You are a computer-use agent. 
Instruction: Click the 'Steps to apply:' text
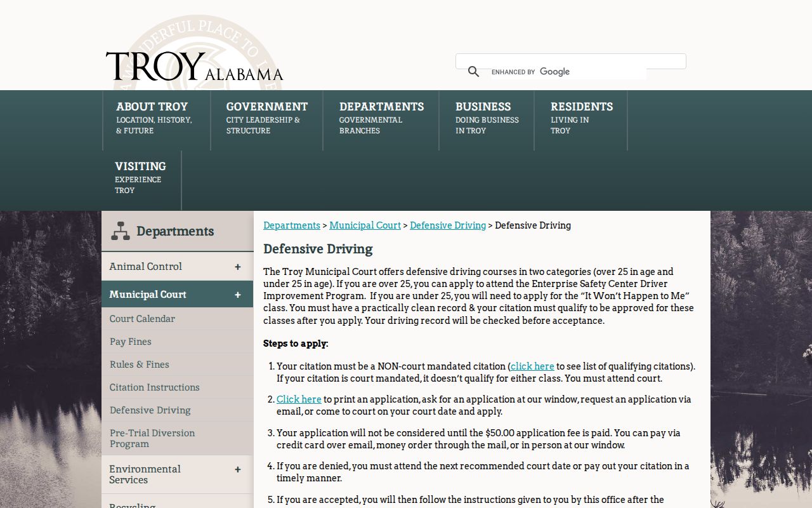click(296, 344)
